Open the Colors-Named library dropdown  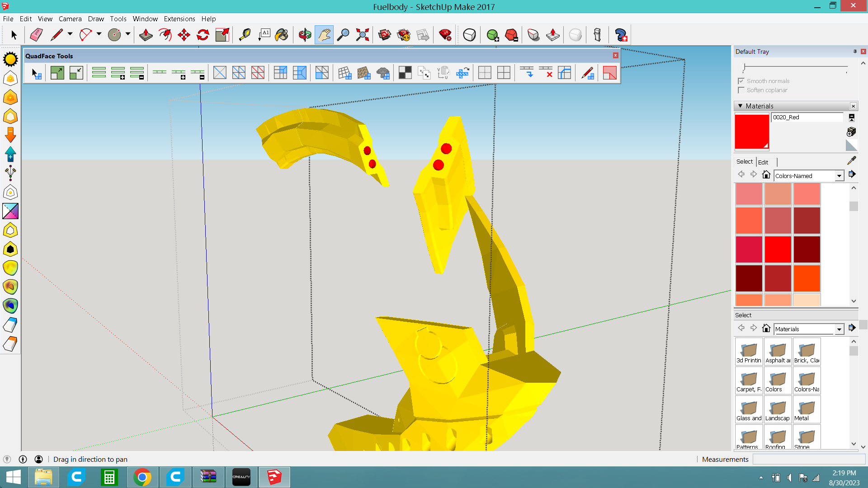coord(839,176)
